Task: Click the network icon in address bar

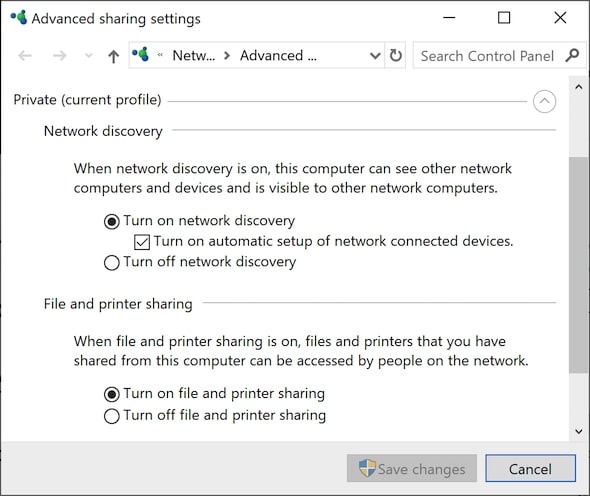Action: (x=140, y=55)
